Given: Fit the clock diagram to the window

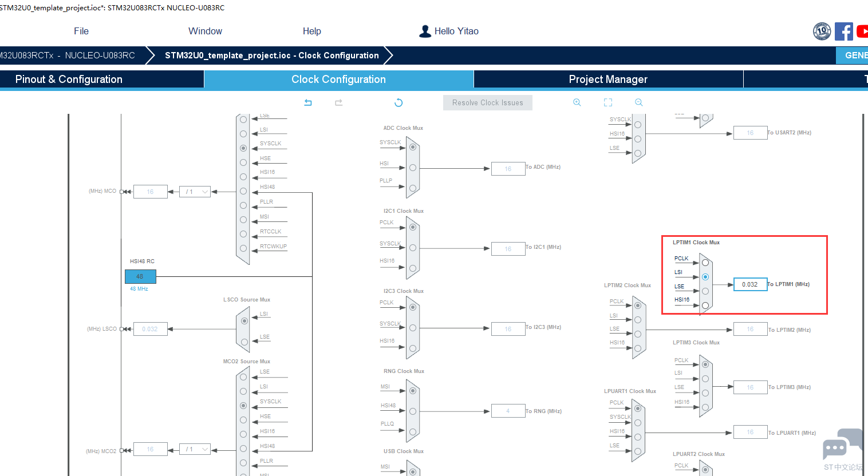Looking at the screenshot, I should click(x=608, y=102).
